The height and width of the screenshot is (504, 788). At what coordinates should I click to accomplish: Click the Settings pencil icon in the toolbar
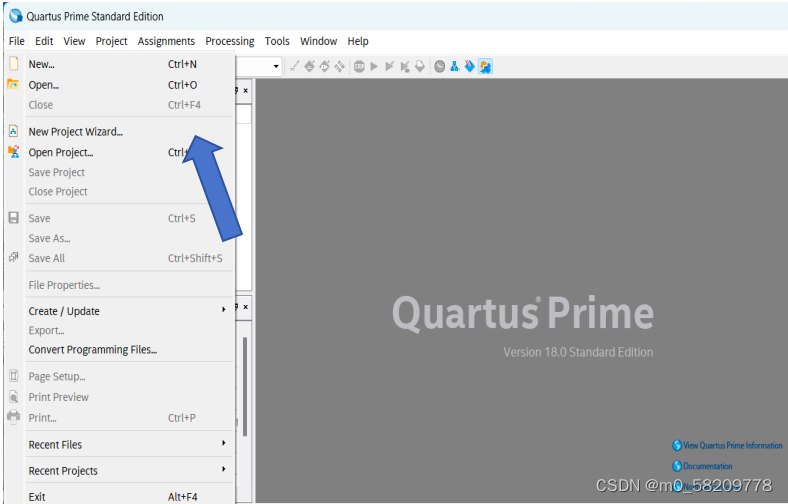click(x=294, y=66)
